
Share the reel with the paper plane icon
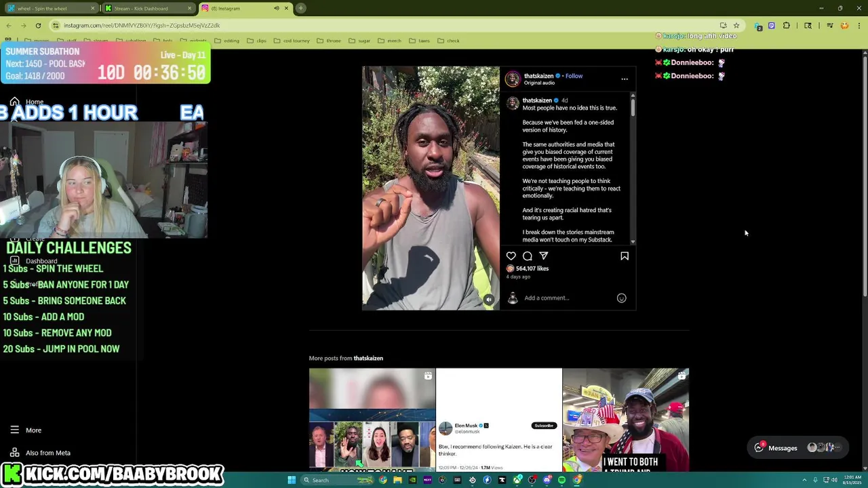tap(543, 256)
